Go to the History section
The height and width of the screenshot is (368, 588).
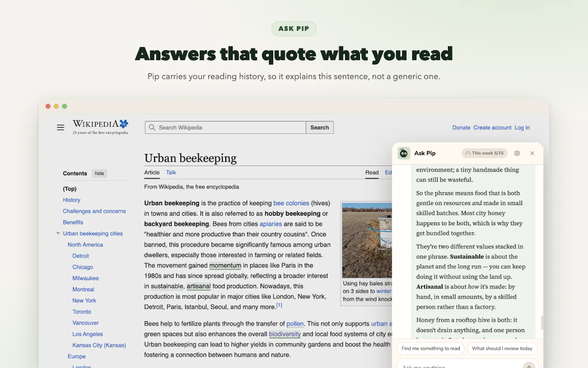pyautogui.click(x=71, y=200)
